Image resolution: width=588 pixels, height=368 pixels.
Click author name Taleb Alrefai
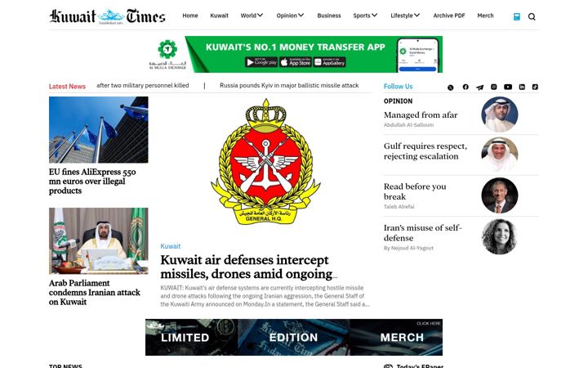399,207
